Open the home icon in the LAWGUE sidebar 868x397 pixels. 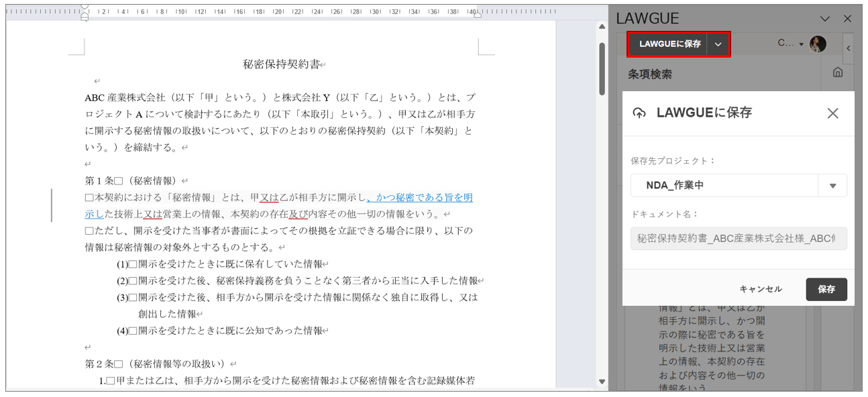838,72
